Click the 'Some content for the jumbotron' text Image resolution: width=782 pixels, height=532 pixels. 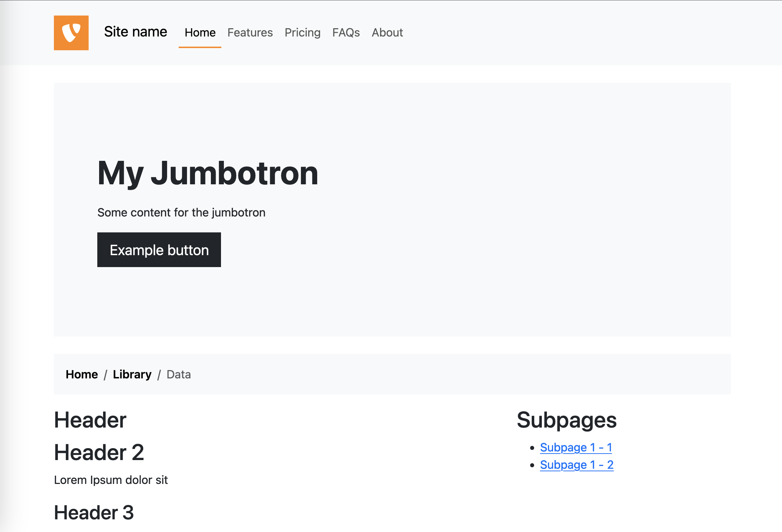pos(181,213)
